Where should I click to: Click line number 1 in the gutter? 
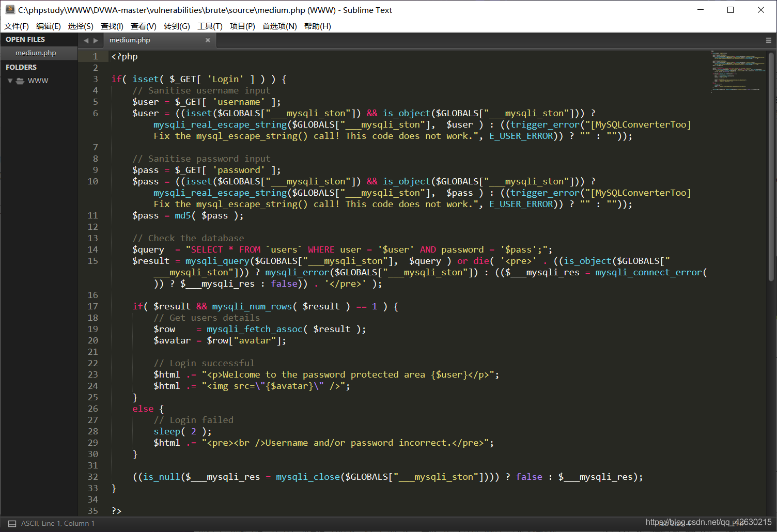[95, 56]
